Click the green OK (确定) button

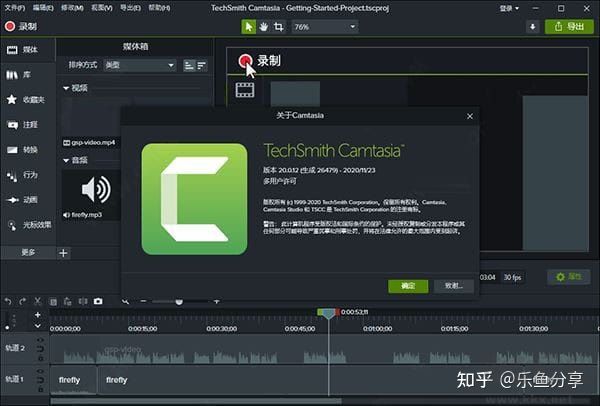[x=408, y=285]
